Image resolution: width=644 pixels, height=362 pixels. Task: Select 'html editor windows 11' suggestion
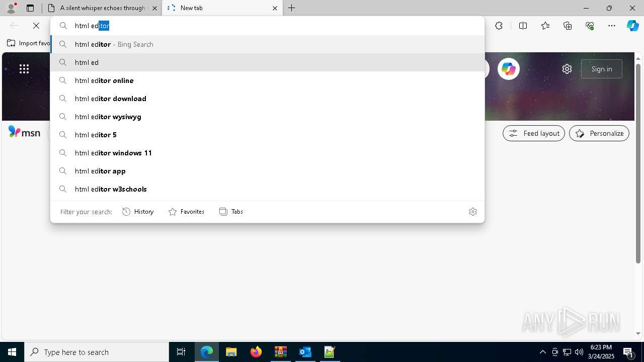[x=267, y=153]
